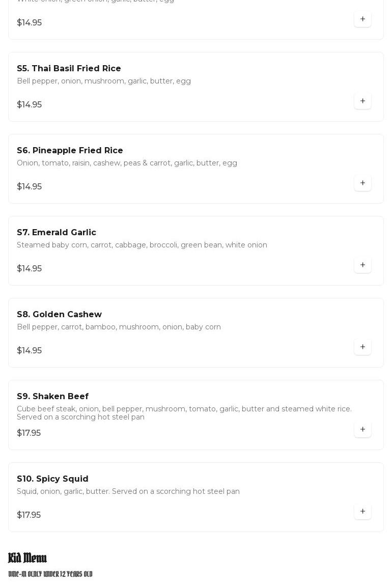Click the Shaken Beef ingredients description

[x=184, y=413]
